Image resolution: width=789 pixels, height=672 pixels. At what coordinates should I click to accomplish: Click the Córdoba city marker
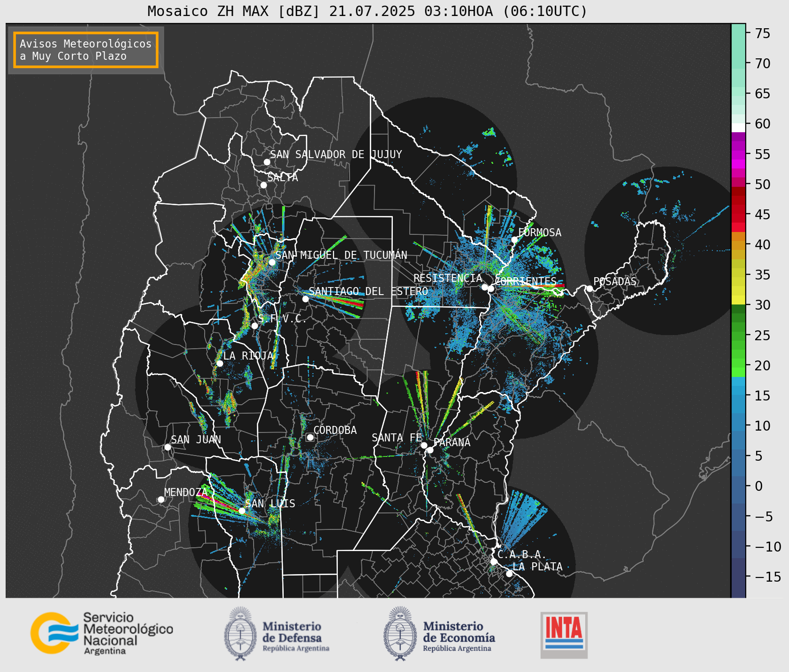[x=310, y=437]
